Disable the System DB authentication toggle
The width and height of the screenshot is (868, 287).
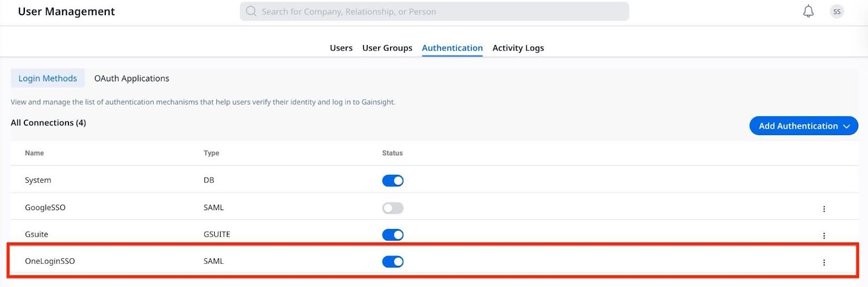[393, 181]
